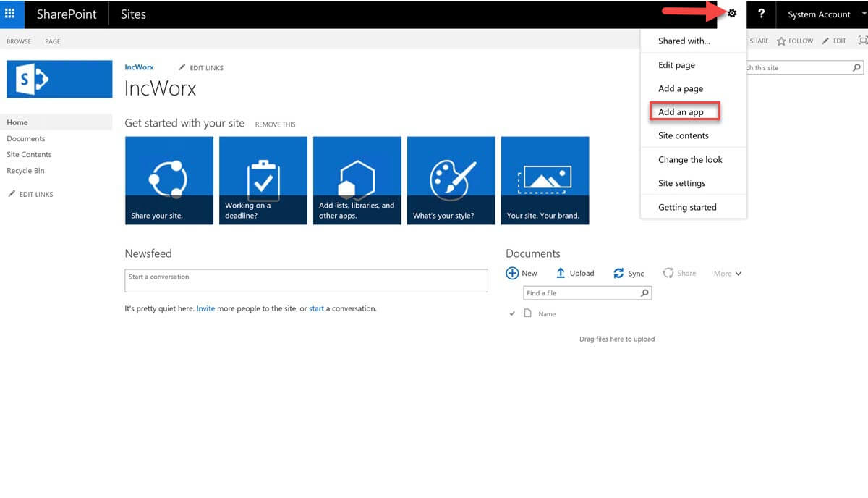
Task: Click in the Search this site box
Action: pyautogui.click(x=798, y=68)
